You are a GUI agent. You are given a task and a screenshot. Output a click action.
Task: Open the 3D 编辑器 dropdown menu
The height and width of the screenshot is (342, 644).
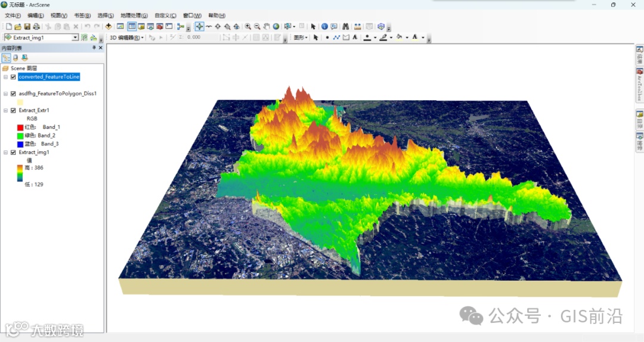[127, 38]
